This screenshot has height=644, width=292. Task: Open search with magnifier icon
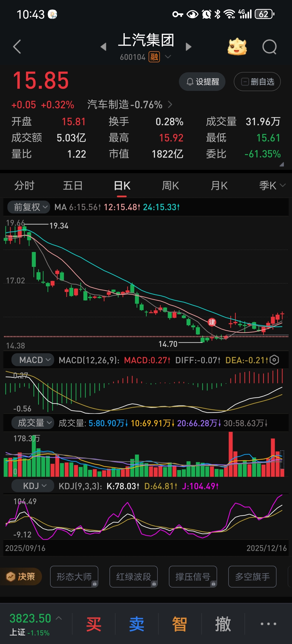click(270, 47)
